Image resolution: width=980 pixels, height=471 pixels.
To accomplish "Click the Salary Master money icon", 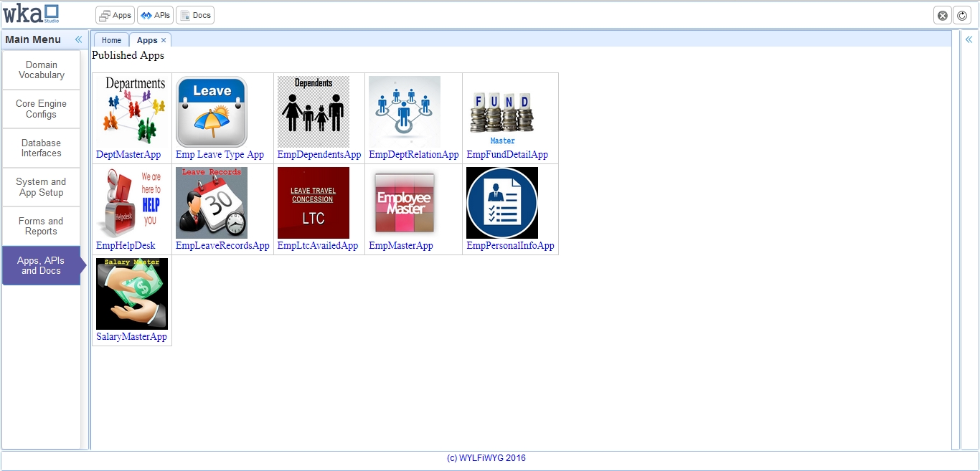I will [132, 294].
